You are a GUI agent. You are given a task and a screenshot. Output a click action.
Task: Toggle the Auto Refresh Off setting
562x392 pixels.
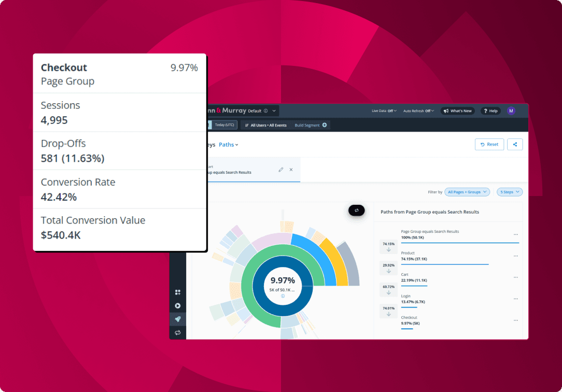[419, 111]
